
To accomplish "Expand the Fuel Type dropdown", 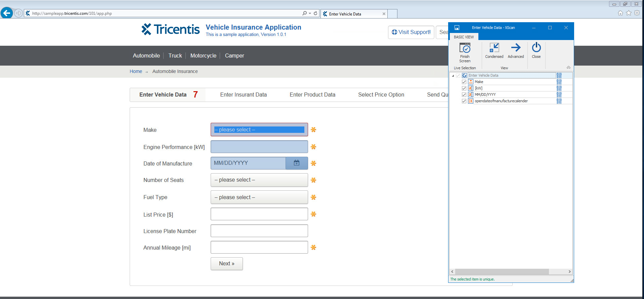I will tap(259, 197).
